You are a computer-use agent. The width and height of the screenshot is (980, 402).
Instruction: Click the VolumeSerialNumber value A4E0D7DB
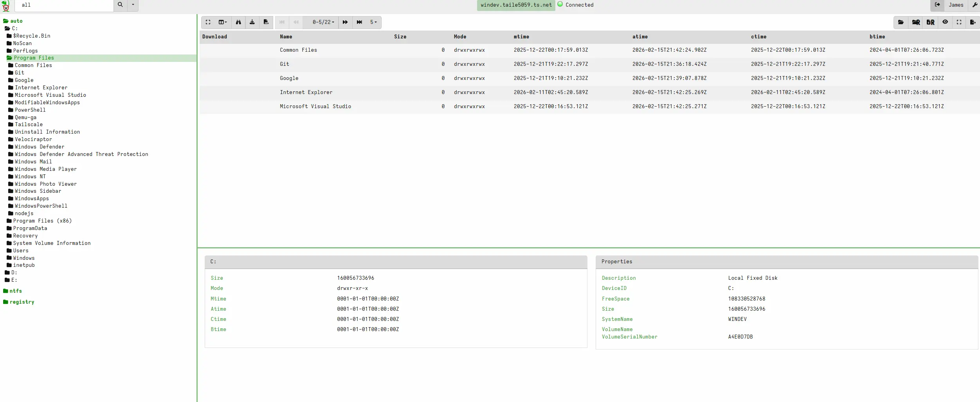tap(740, 337)
